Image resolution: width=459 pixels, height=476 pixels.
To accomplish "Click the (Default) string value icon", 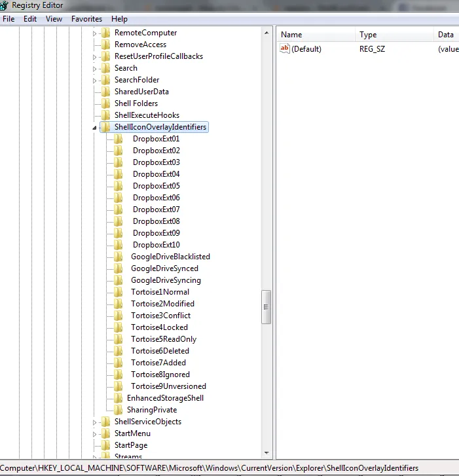I will point(285,48).
